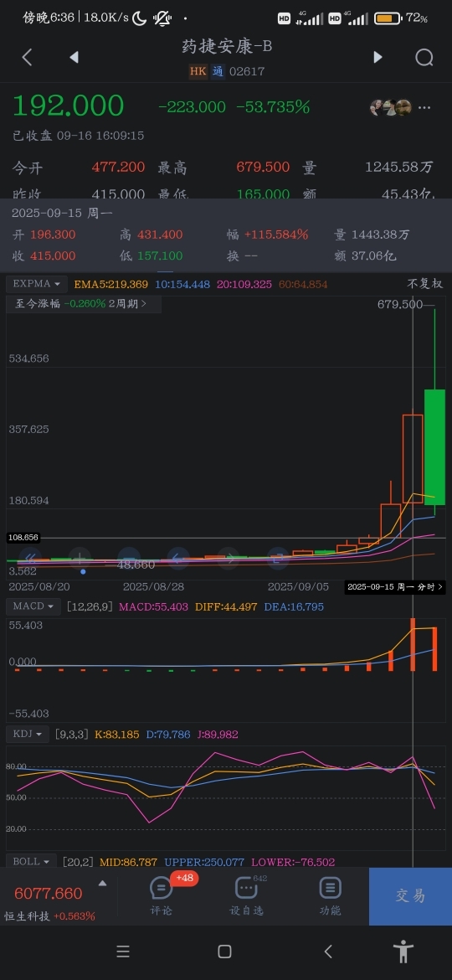Open the 恒生科技 index quote
This screenshot has width=452, height=980.
(50, 916)
